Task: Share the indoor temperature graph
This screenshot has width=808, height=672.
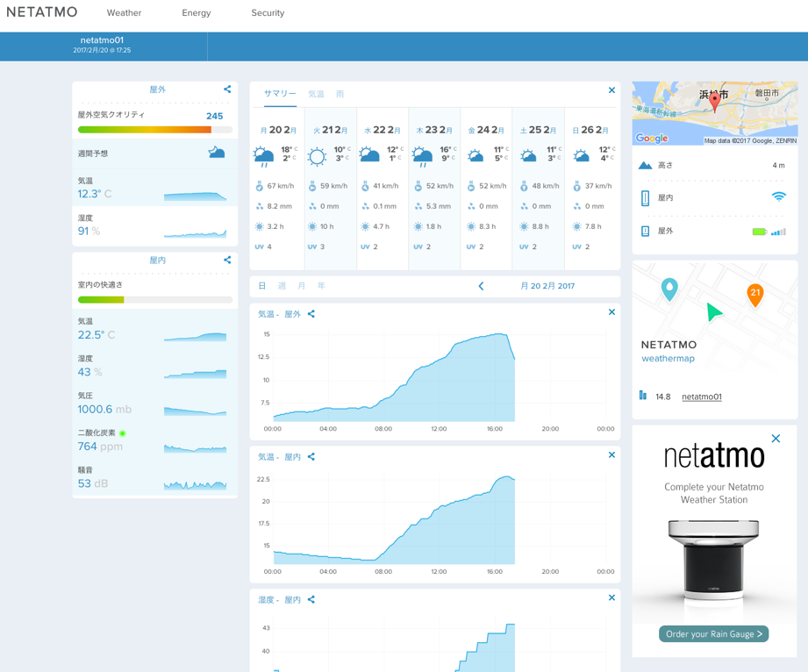Action: coord(311,456)
